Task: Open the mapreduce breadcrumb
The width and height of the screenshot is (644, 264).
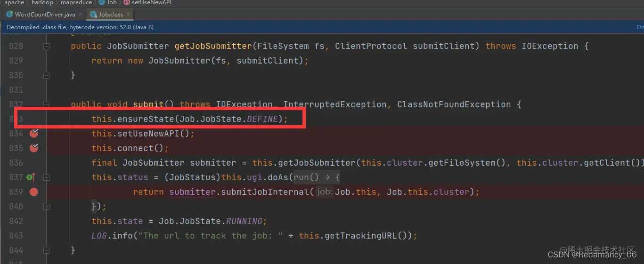Action: pyautogui.click(x=76, y=2)
